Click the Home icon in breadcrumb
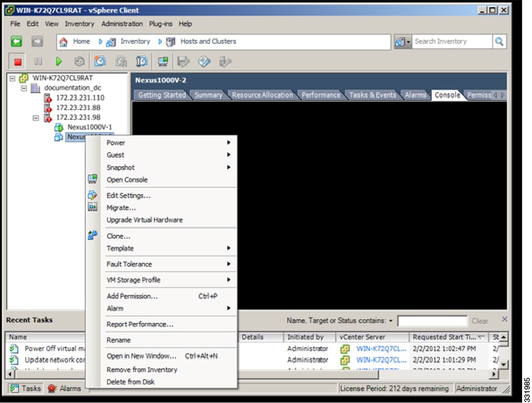 pyautogui.click(x=63, y=42)
